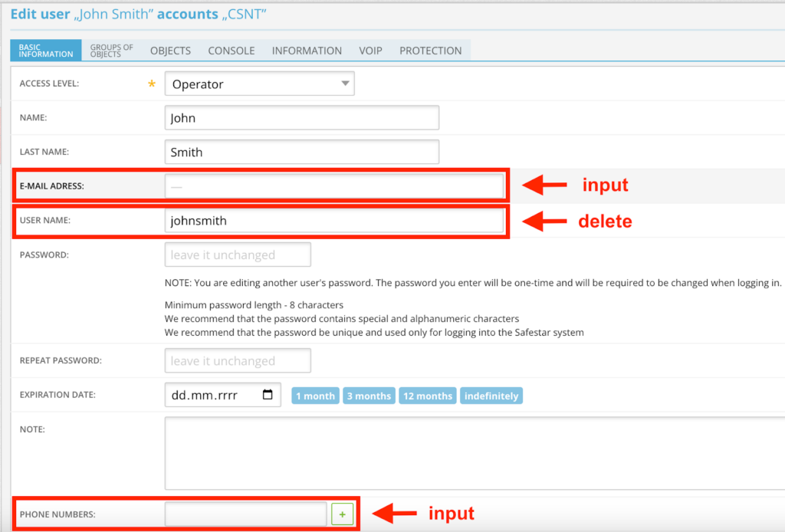The image size is (785, 532).
Task: Select the Basic Information tab
Action: pos(45,51)
